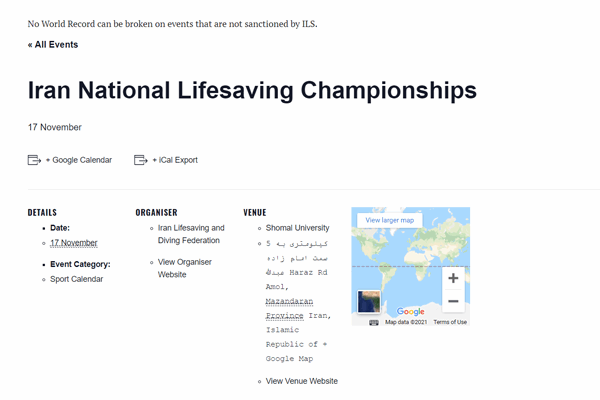Image resolution: width=600 pixels, height=400 pixels.
Task: Open map Terms of Use
Action: point(450,322)
